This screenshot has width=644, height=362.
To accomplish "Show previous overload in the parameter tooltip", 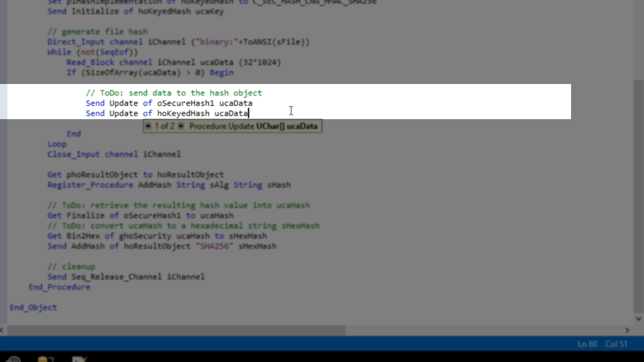I will click(x=148, y=126).
